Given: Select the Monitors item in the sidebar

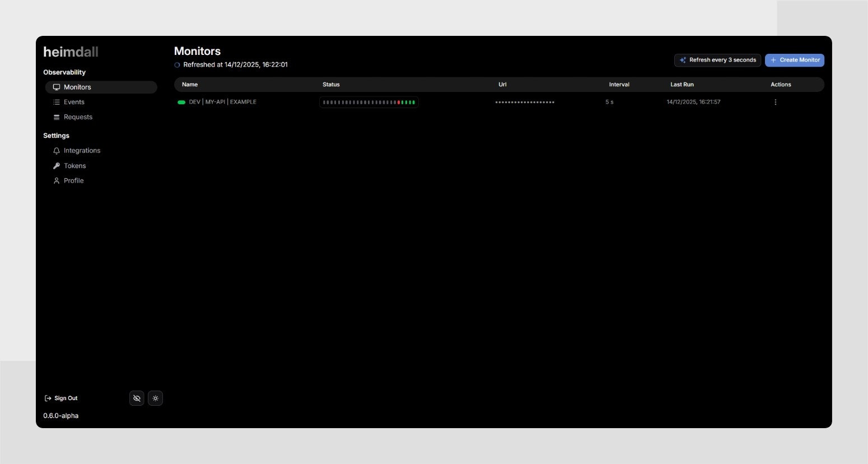Looking at the screenshot, I should coord(77,87).
